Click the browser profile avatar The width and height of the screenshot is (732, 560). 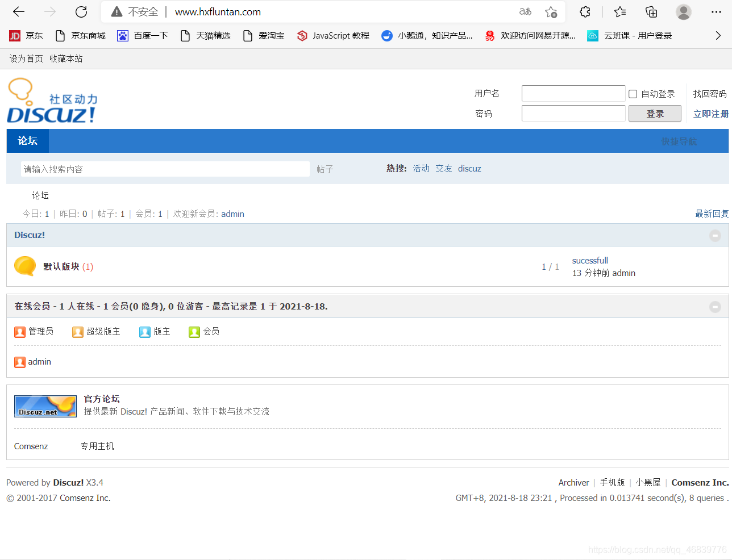point(684,12)
